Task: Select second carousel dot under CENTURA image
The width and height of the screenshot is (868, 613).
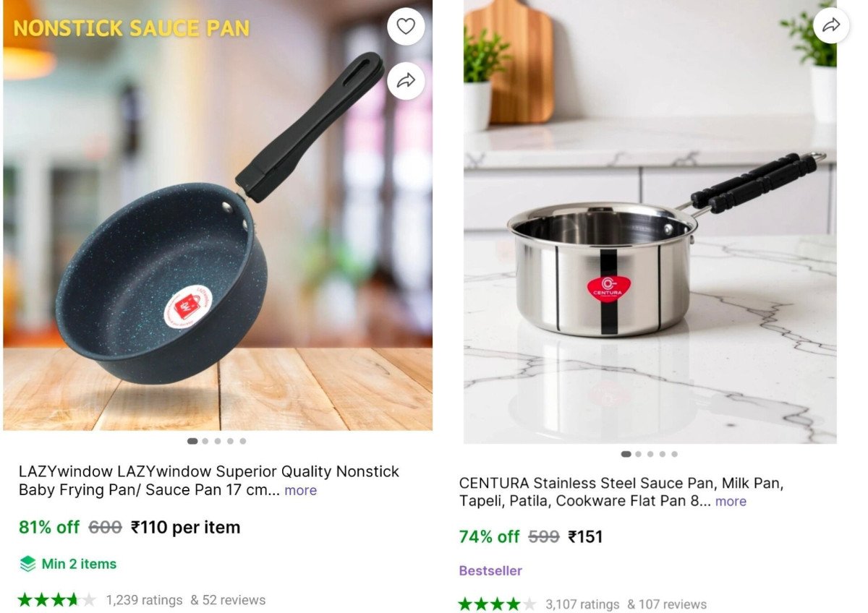Action: pyautogui.click(x=638, y=455)
